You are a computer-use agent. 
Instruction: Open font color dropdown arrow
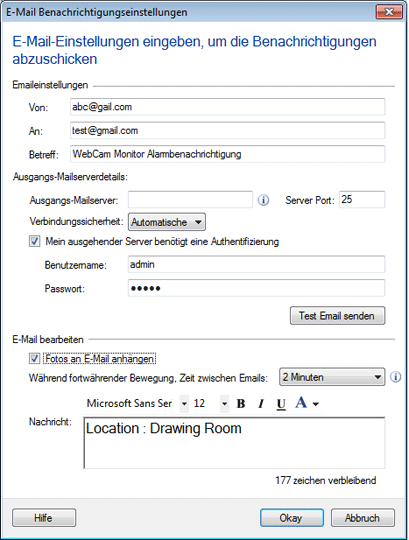click(x=316, y=404)
